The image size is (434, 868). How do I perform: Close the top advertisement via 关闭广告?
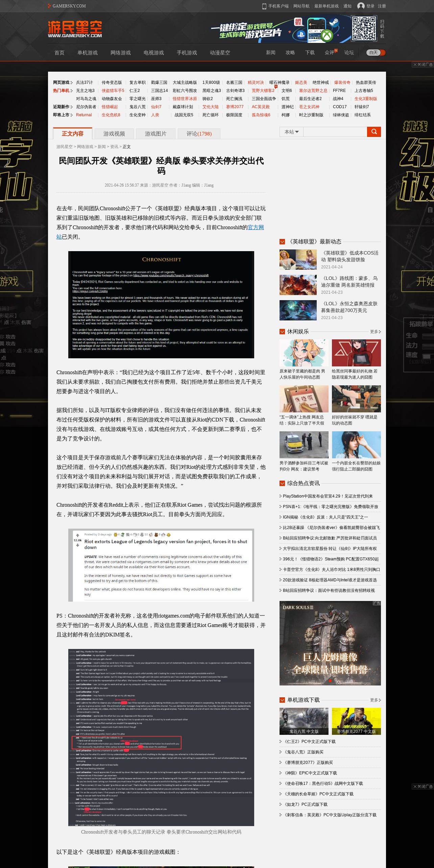coord(423,65)
